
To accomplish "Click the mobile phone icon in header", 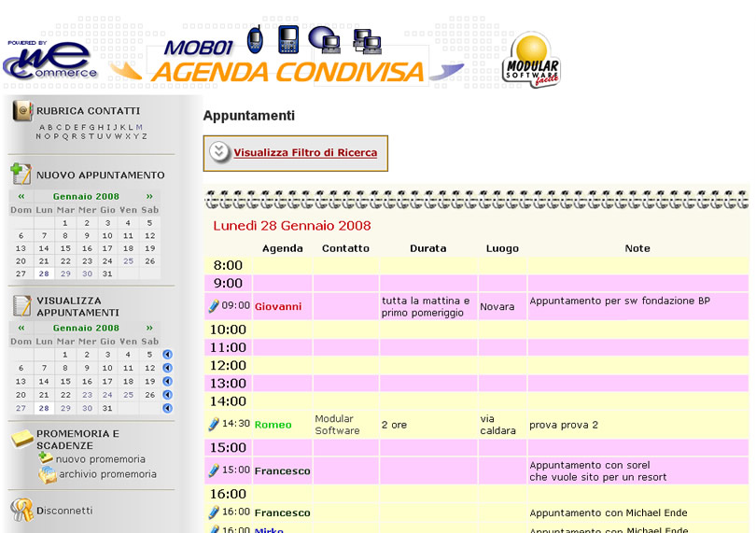I will (x=255, y=39).
